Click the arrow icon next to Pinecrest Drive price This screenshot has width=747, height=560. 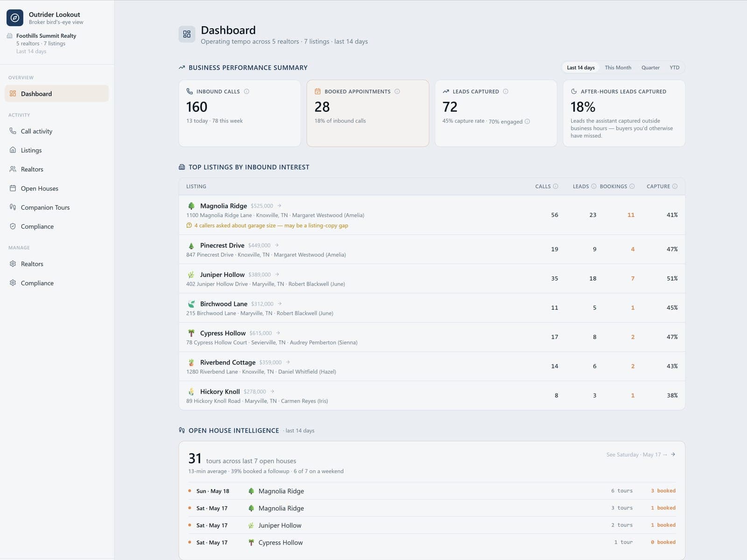coord(277,245)
